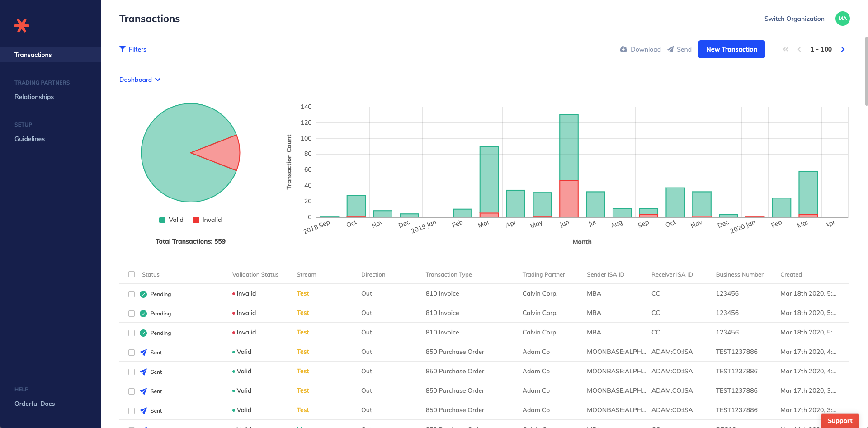Check the first Sent row checkbox
Viewport: 868px width, 428px height.
(x=132, y=353)
